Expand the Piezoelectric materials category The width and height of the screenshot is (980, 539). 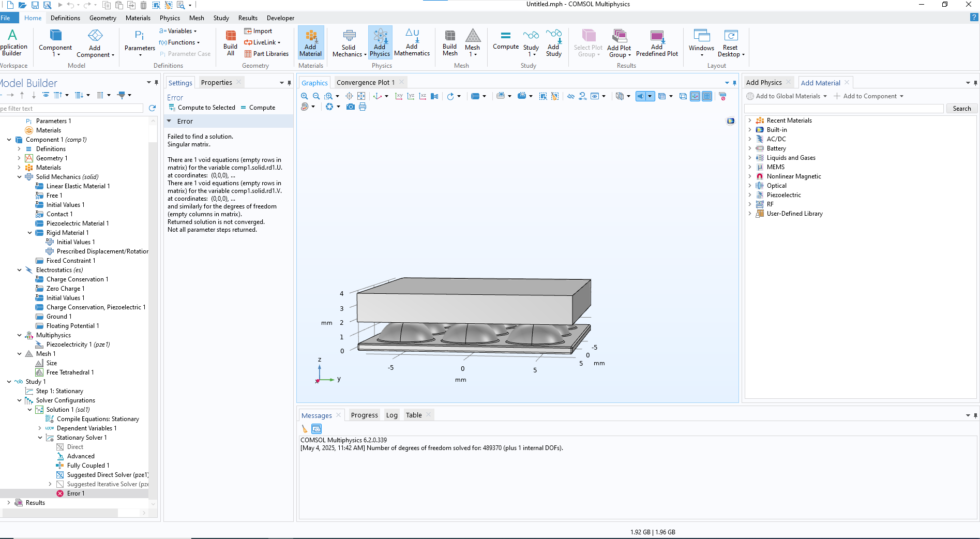[750, 195]
